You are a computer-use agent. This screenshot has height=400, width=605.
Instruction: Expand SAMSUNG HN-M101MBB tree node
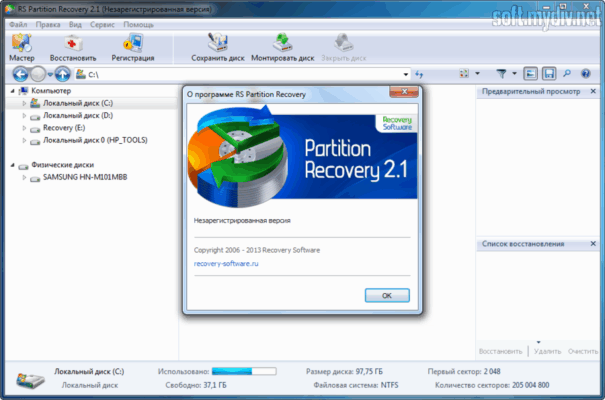pos(24,177)
